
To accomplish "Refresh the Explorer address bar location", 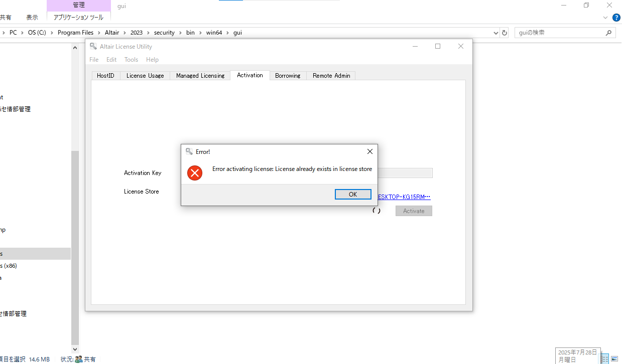I will 505,33.
